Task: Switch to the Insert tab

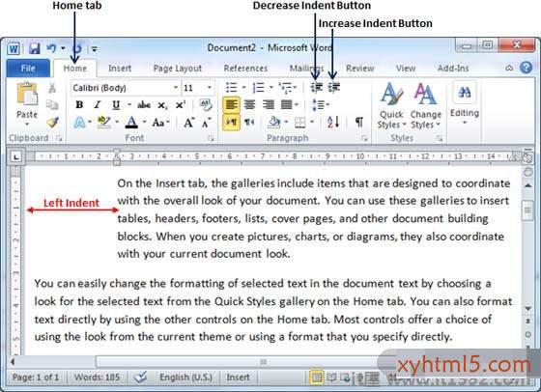Action: coord(120,69)
